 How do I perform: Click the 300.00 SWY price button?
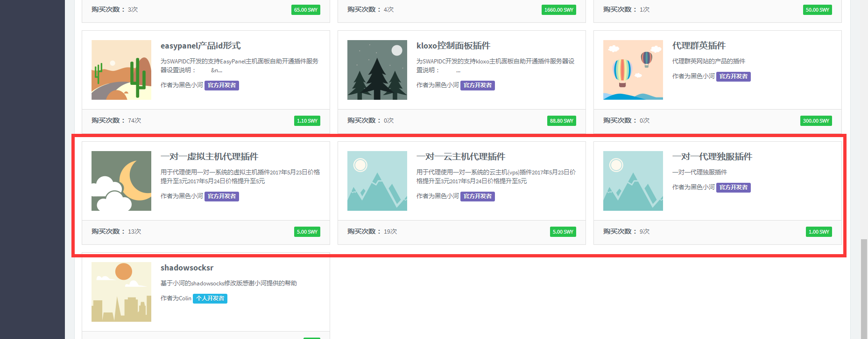tap(816, 121)
